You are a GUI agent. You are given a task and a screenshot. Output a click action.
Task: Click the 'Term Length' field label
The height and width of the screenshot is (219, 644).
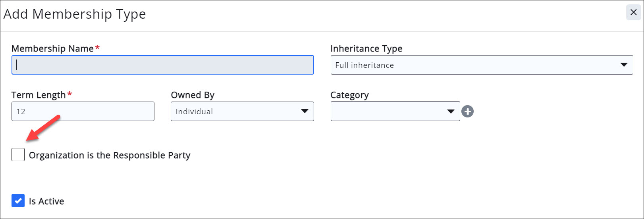[x=39, y=95]
